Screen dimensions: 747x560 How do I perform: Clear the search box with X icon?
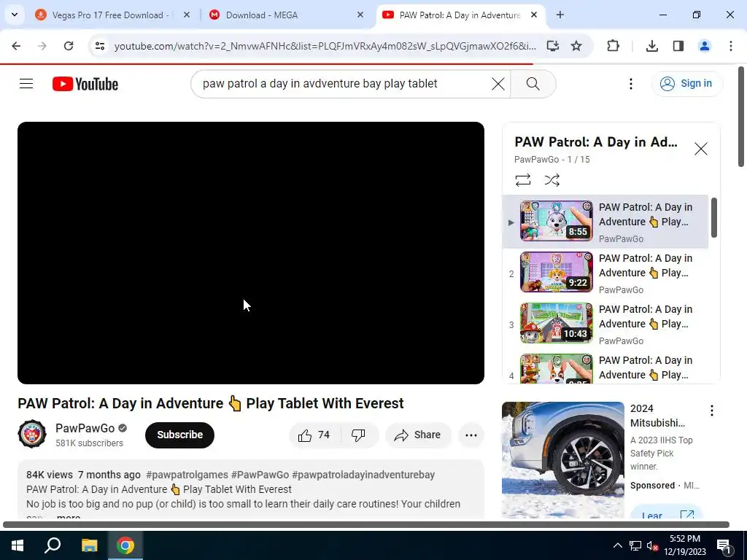(x=498, y=84)
